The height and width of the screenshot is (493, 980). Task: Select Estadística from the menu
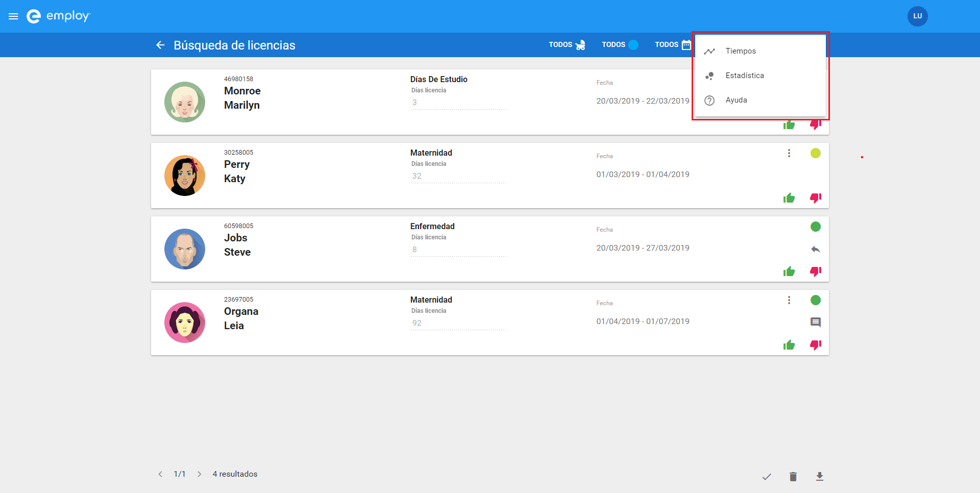click(x=761, y=76)
